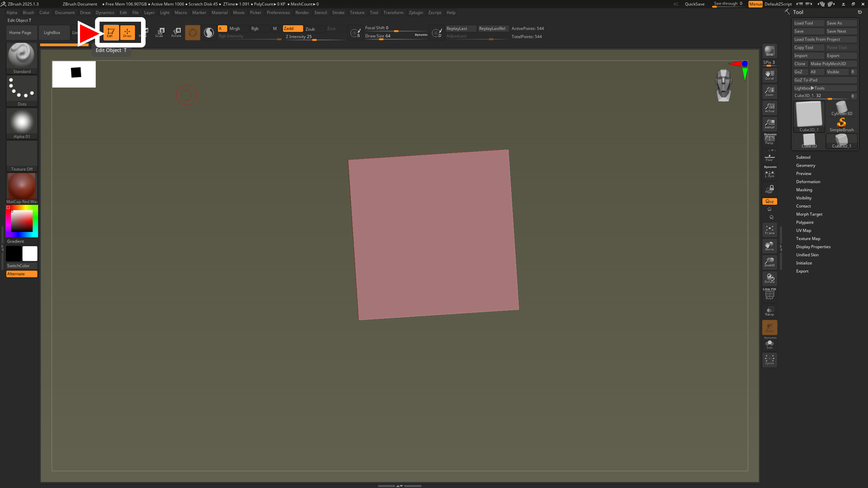Select the white secondary color swatch
The height and width of the screenshot is (488, 868).
tap(30, 253)
